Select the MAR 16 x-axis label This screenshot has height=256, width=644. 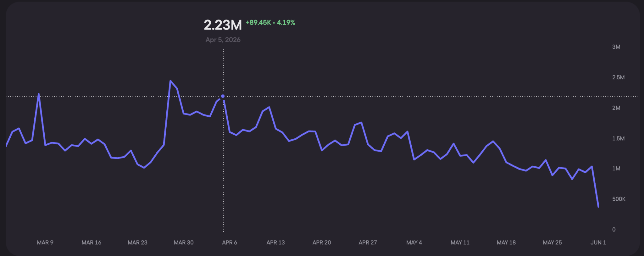(x=92, y=242)
